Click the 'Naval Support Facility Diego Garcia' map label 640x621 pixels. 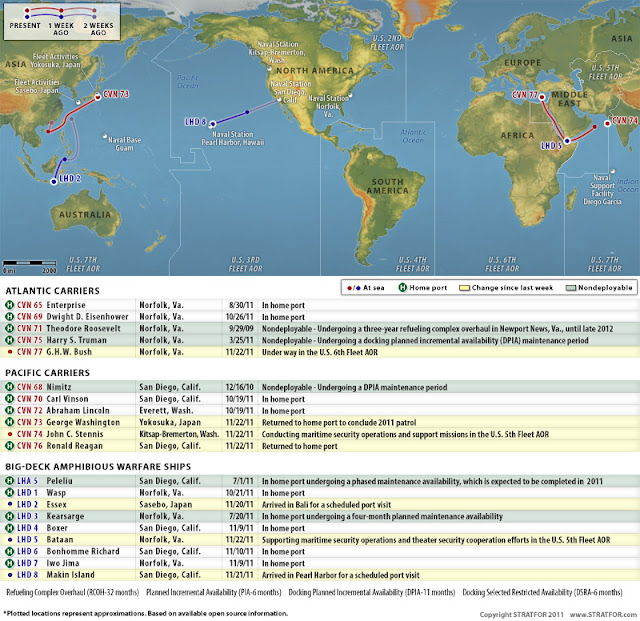(x=602, y=189)
